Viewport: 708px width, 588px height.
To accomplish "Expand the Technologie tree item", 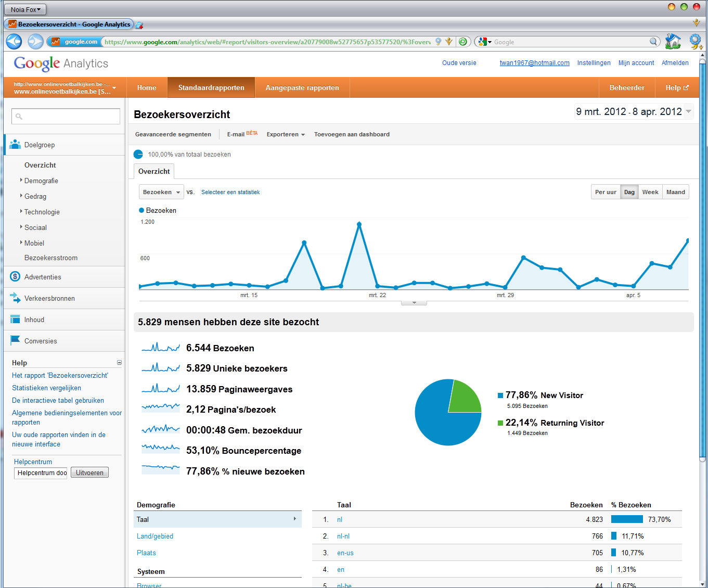I will [x=21, y=211].
